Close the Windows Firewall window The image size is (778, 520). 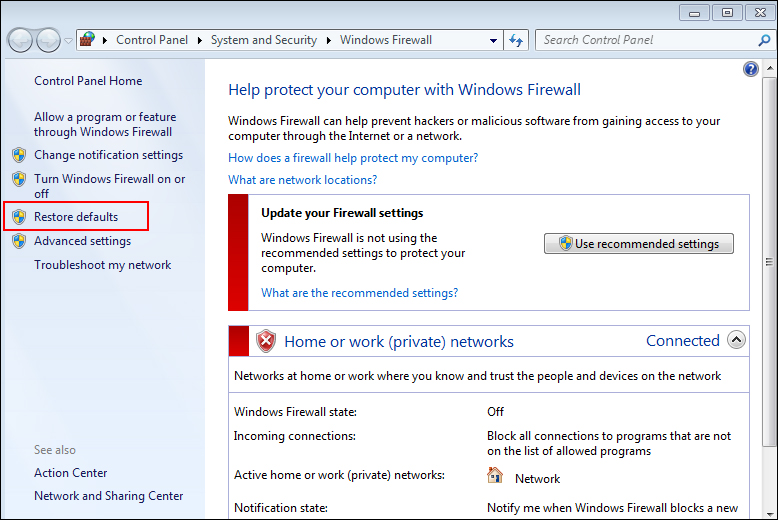pyautogui.click(x=760, y=13)
